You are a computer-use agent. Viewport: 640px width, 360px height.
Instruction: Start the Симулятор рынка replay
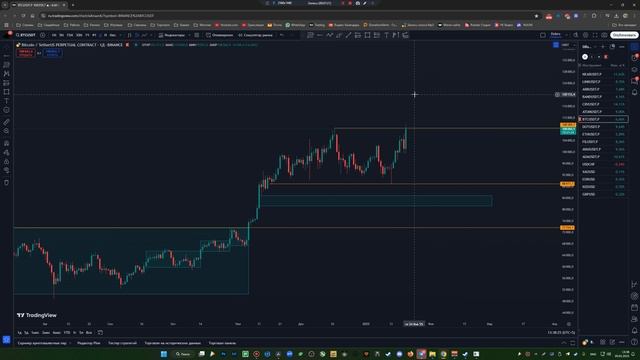[255, 35]
